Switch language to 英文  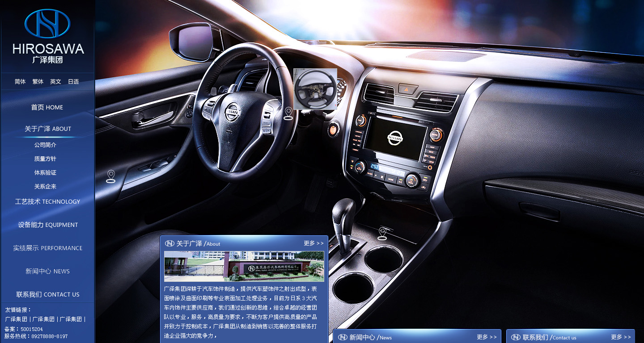click(x=55, y=82)
